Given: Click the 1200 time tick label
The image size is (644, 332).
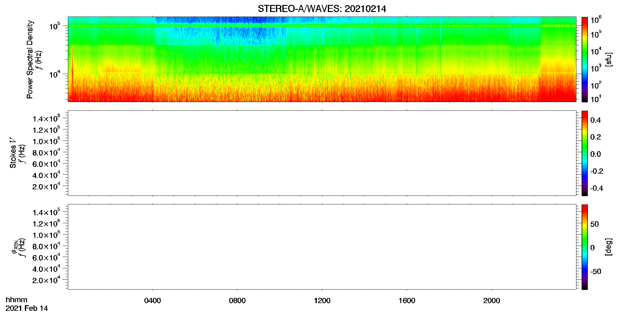Looking at the screenshot, I should pos(322,301).
